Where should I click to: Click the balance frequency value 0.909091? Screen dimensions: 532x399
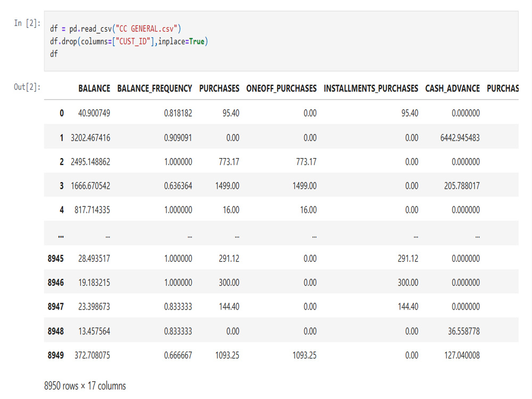point(178,138)
